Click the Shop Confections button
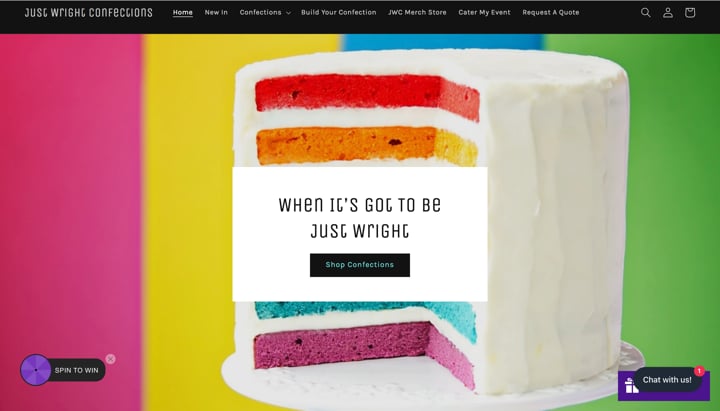 coord(360,265)
